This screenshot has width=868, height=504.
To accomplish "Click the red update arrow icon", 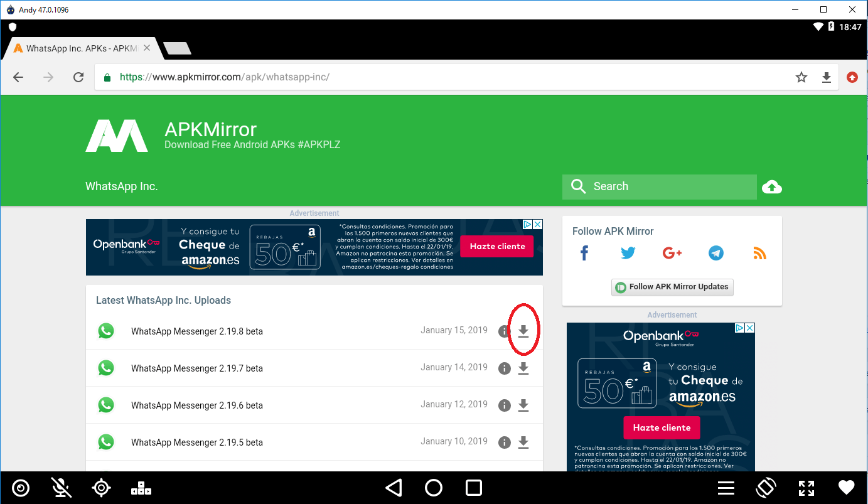I will (x=852, y=77).
